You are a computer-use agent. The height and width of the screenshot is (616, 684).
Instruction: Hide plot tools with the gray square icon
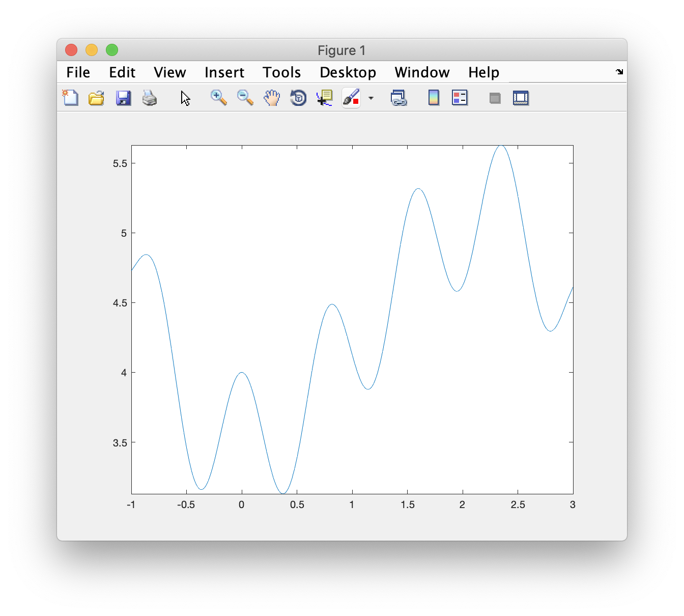[495, 98]
